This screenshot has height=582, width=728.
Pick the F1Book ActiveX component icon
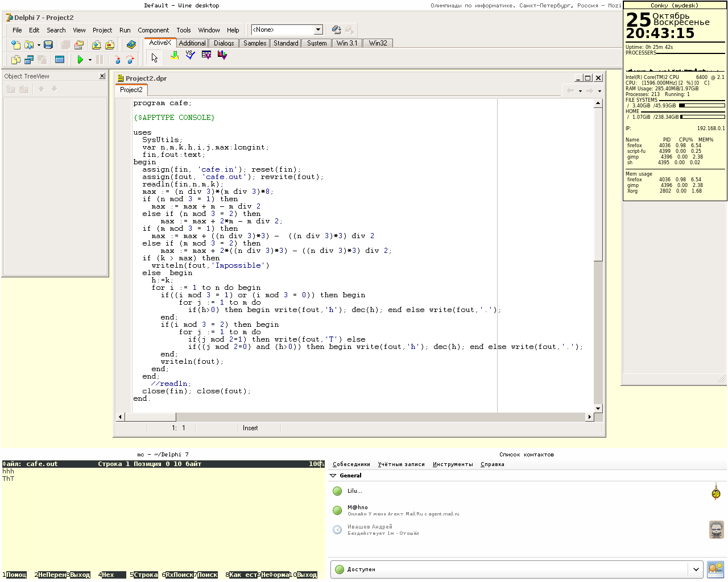[206, 55]
